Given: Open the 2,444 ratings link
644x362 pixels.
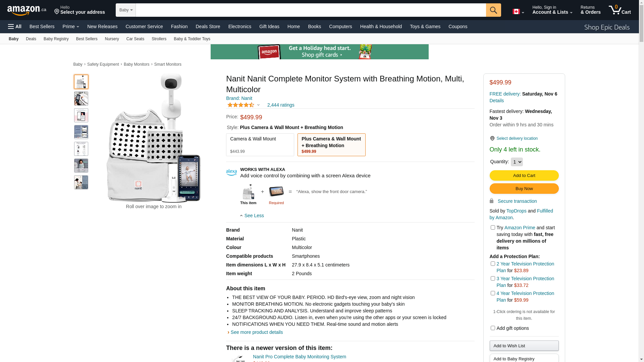Looking at the screenshot, I should [281, 105].
